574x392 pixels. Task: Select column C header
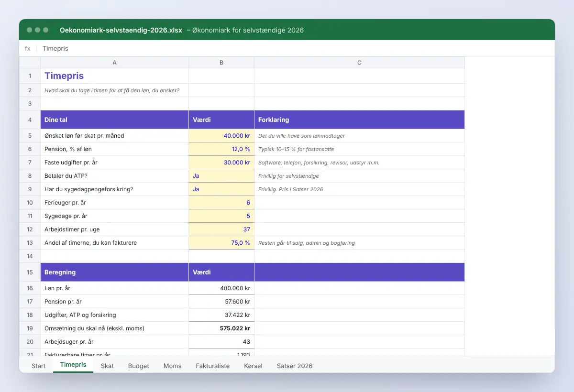point(359,63)
